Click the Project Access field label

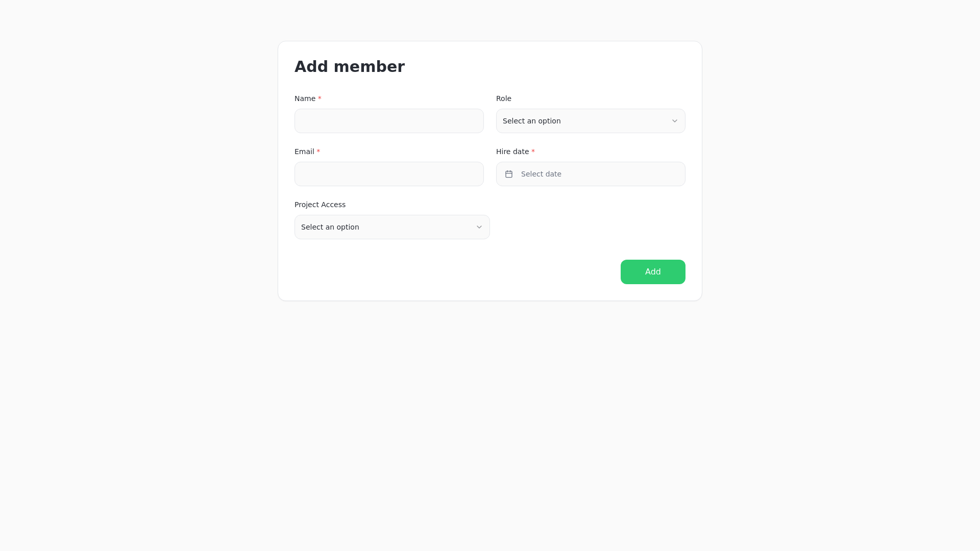[320, 205]
